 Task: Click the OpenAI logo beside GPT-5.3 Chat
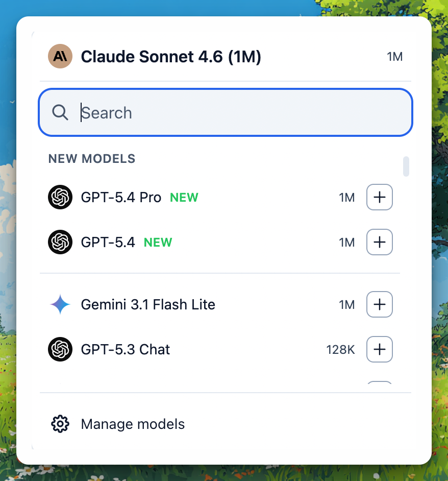[60, 349]
